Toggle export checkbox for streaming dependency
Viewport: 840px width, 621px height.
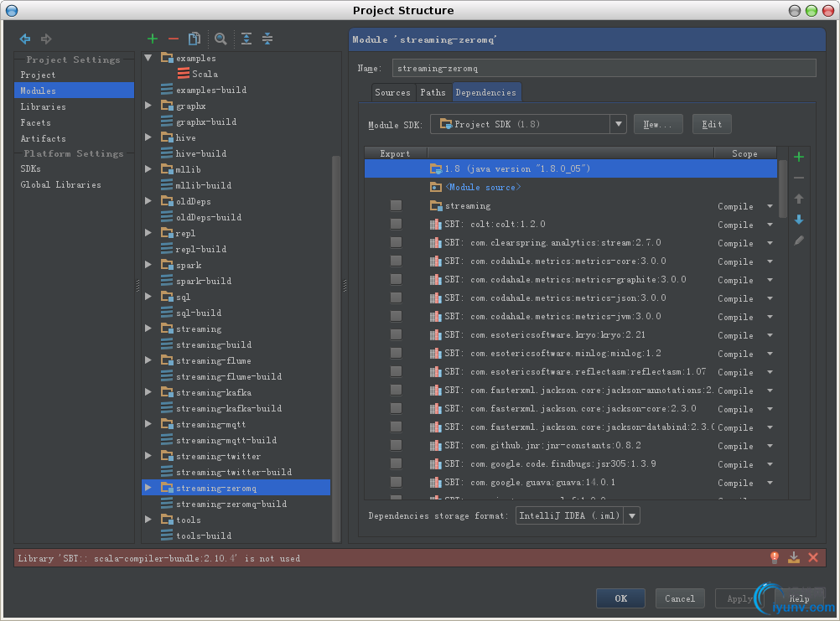396,205
